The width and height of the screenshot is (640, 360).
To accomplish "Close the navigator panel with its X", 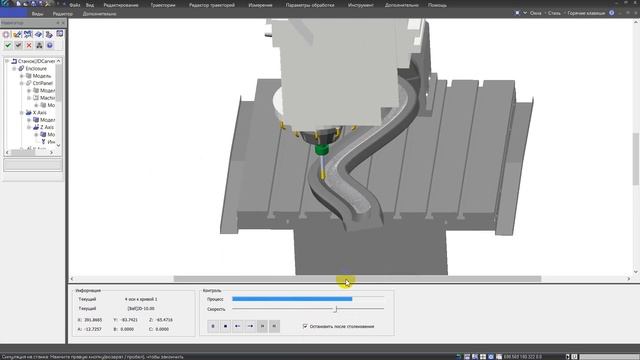I will pos(63,23).
